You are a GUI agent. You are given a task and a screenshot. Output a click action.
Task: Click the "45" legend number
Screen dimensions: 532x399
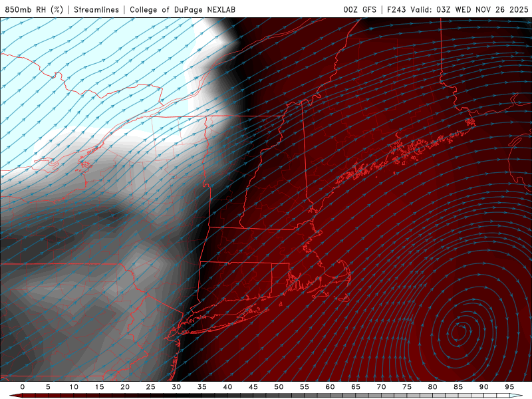pos(253,387)
